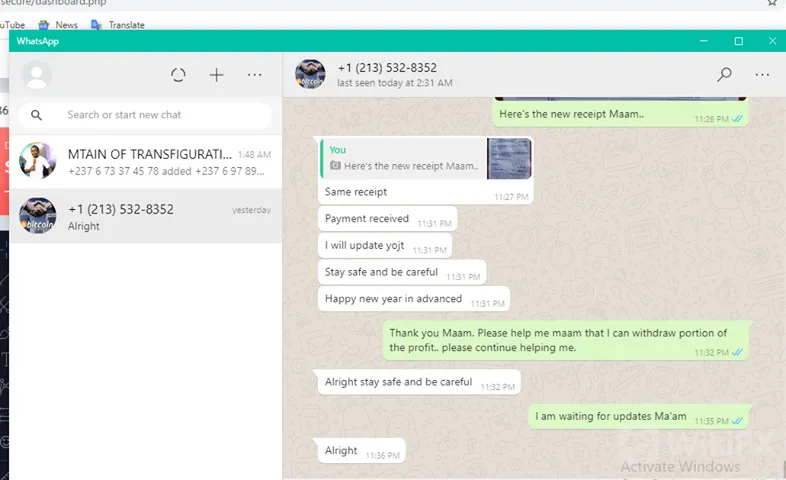Click the 'yesterday' timestamp in chat list
The image size is (786, 480).
pyautogui.click(x=251, y=210)
